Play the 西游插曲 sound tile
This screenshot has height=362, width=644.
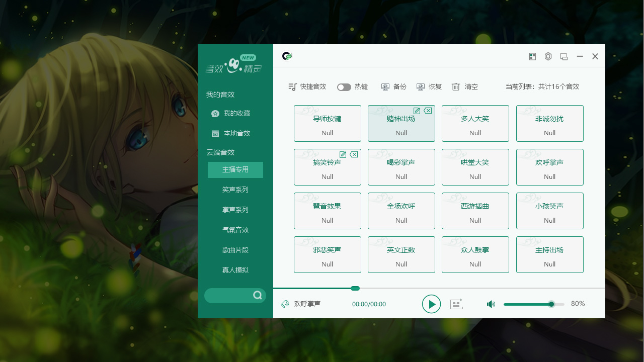pos(475,211)
